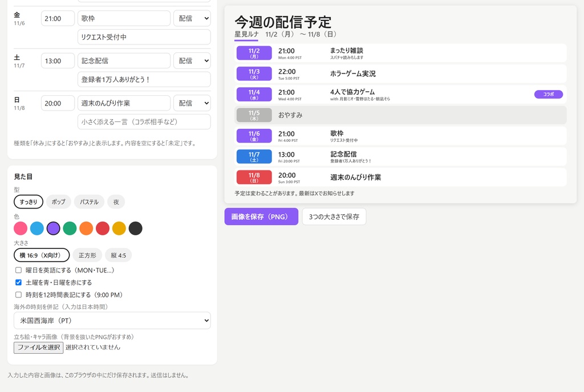Click the 11/4 (水) date badge
The image size is (584, 392).
coord(254,95)
